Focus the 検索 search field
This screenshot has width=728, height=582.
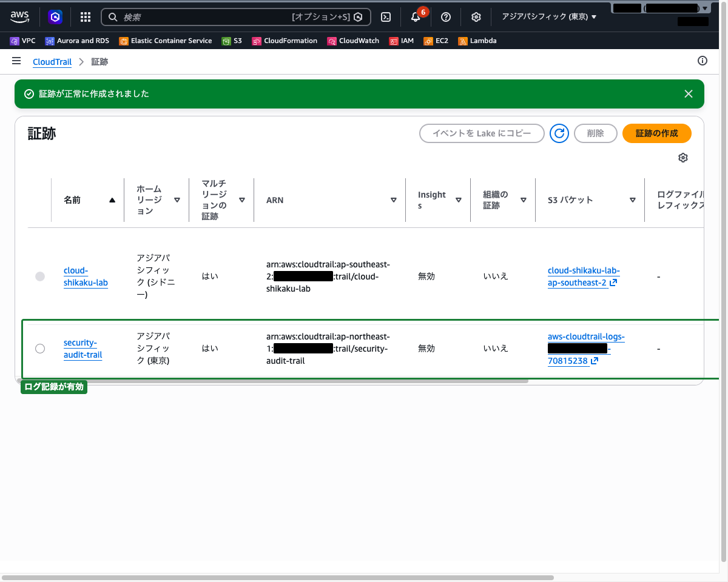pos(235,17)
